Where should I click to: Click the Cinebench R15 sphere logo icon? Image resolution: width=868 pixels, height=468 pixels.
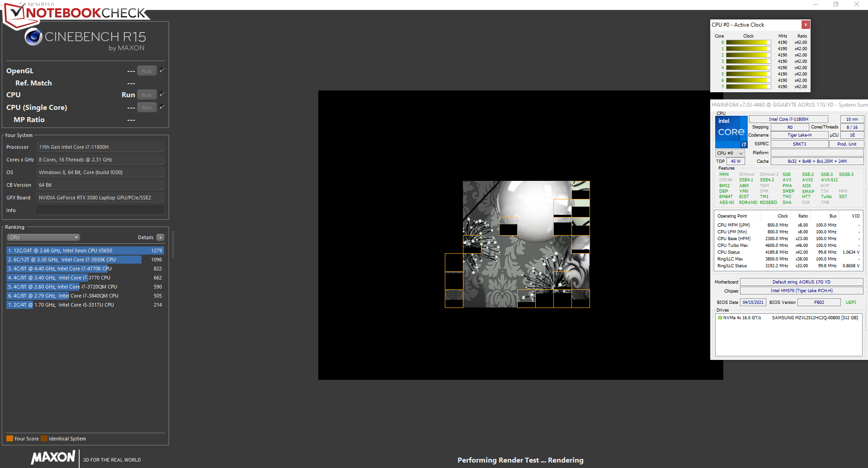33,37
